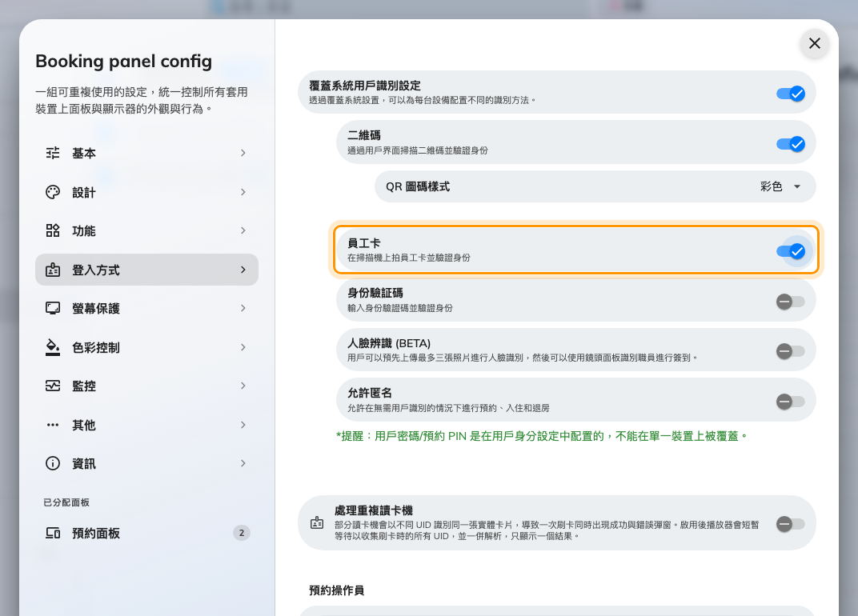Expand the 其他 row chevron
The image size is (858, 616).
pos(243,425)
